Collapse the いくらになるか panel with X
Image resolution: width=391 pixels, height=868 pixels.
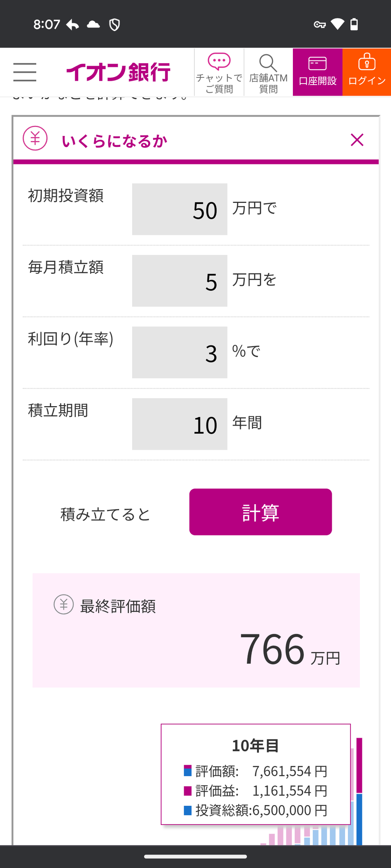click(357, 140)
